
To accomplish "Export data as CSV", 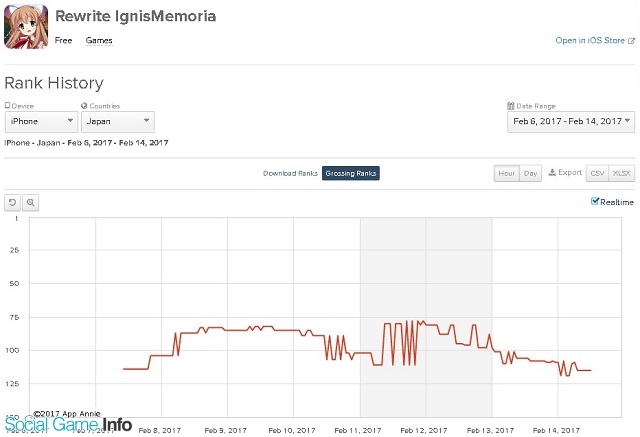I will click(597, 173).
